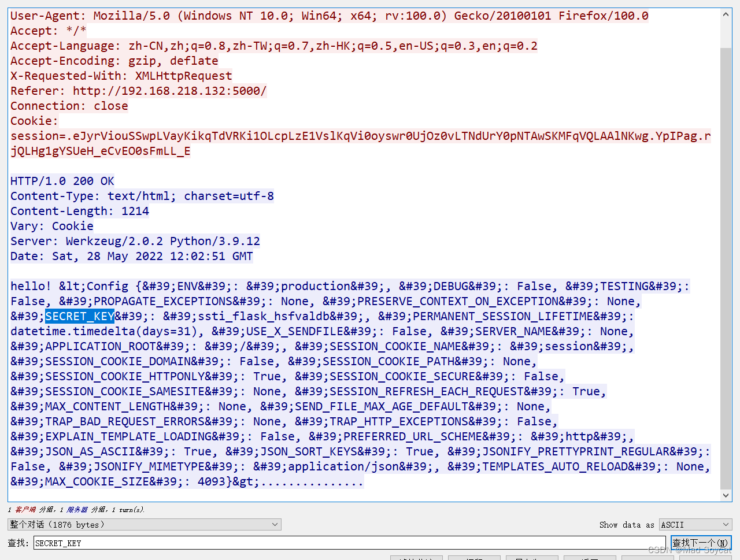The width and height of the screenshot is (740, 560).
Task: Click the SESSION_COOKIE_SAMESITE config text
Action: [125, 391]
